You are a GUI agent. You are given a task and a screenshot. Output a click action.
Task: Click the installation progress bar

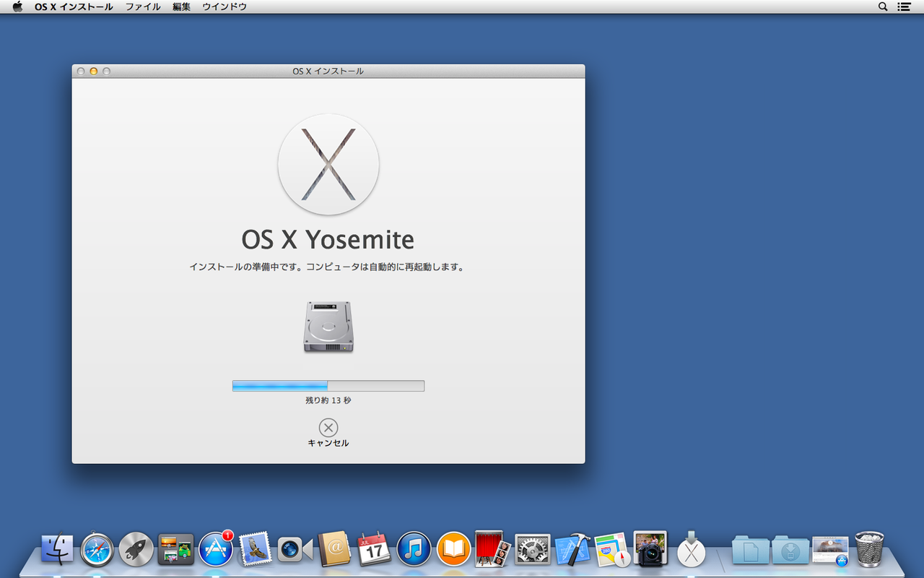pos(328,386)
